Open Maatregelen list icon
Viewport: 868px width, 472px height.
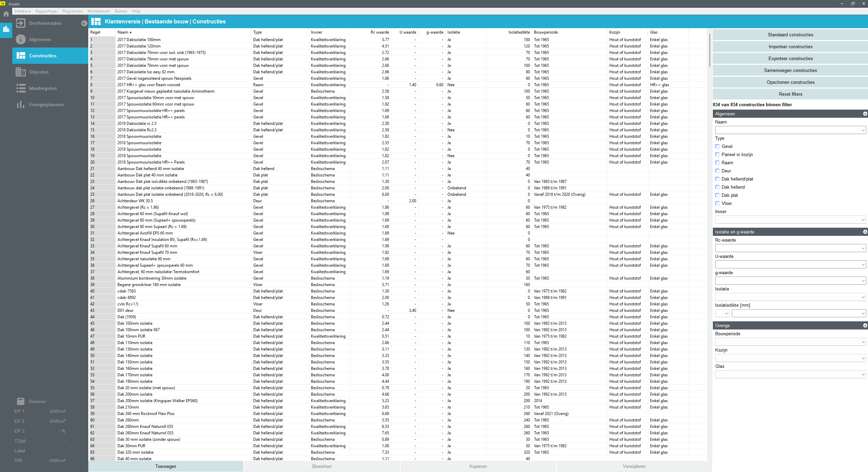[20, 88]
